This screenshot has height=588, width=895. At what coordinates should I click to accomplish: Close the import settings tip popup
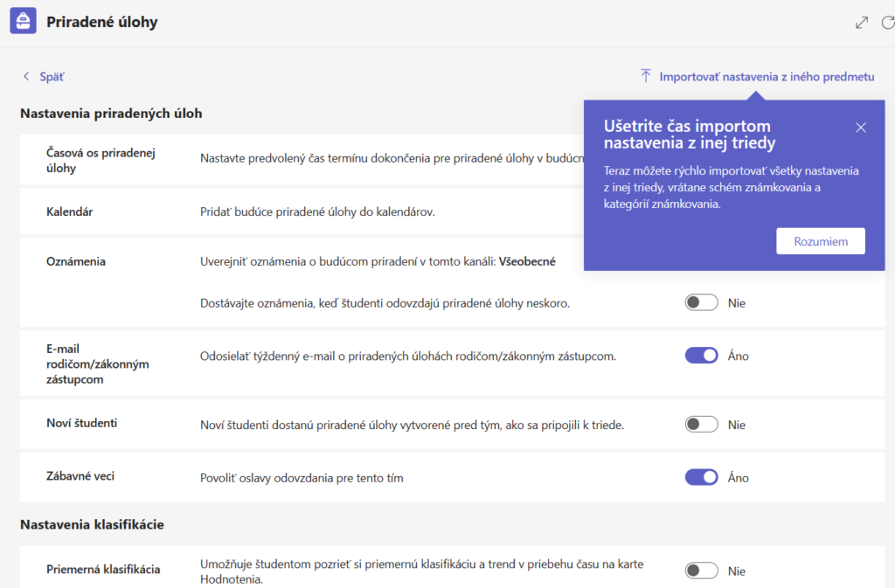(x=861, y=128)
